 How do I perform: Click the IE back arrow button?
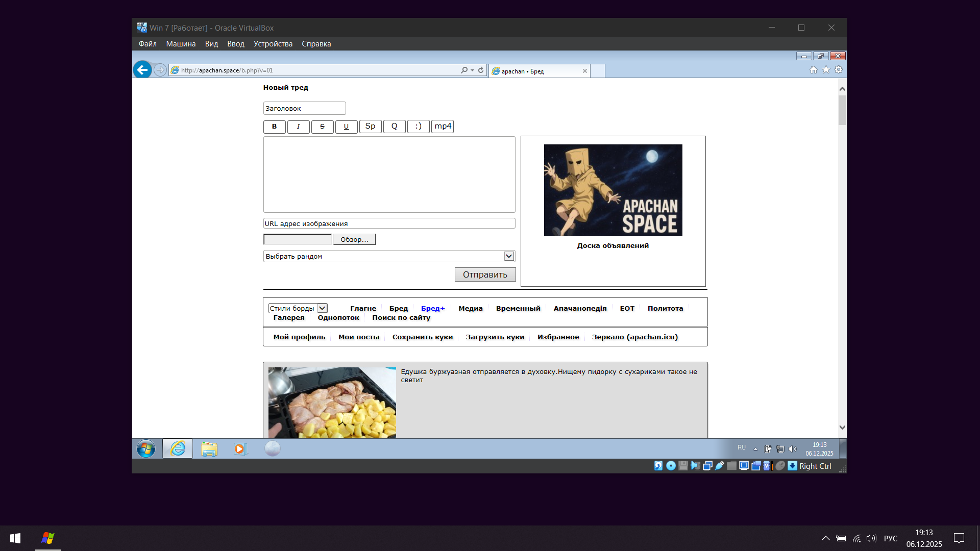tap(142, 70)
